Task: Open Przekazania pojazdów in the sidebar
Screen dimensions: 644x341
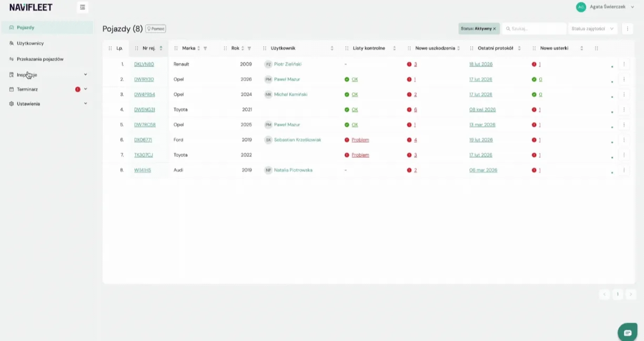Action: coord(40,59)
